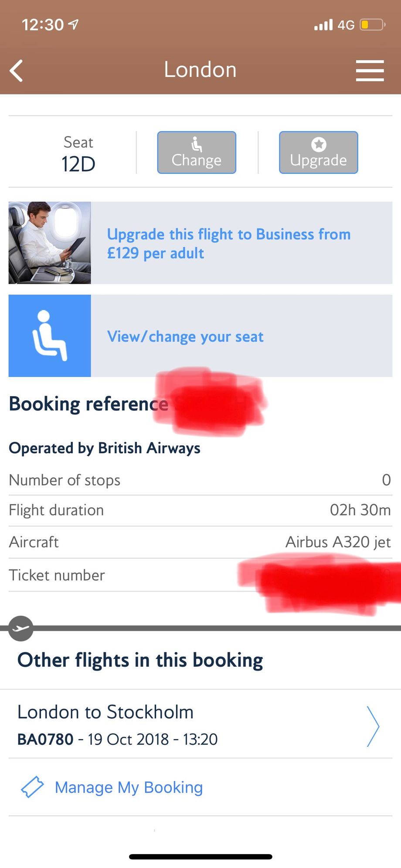Screen dimensions: 401x868
Task: Select Upgrade this flight to Business offer
Action: pos(229,244)
